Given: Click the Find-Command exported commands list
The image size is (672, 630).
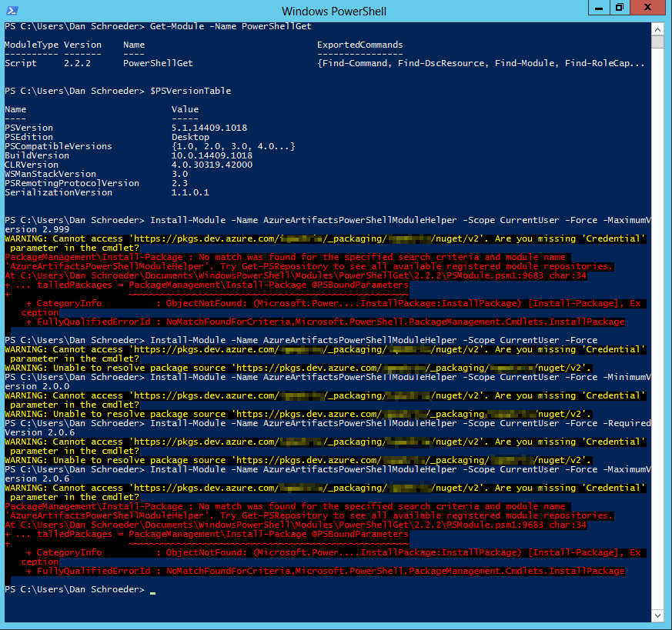Looking at the screenshot, I should pyautogui.click(x=480, y=63).
